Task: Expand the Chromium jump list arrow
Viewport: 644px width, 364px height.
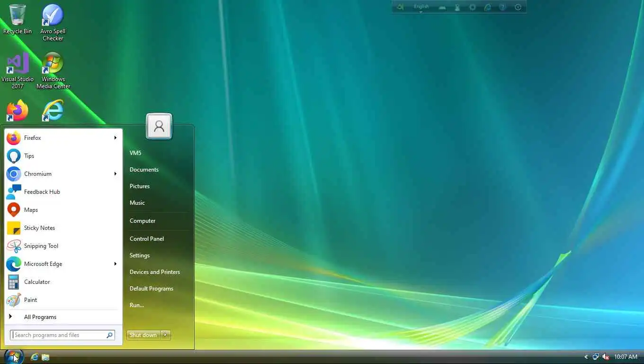Action: tap(115, 174)
